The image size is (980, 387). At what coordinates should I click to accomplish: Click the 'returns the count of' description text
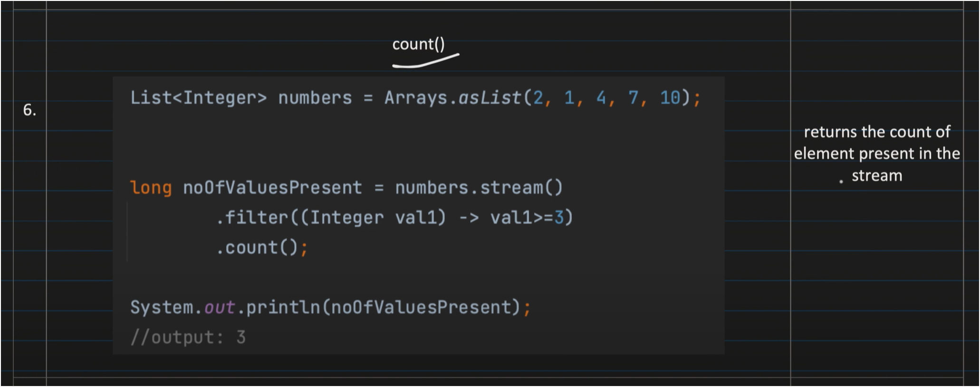click(x=877, y=132)
